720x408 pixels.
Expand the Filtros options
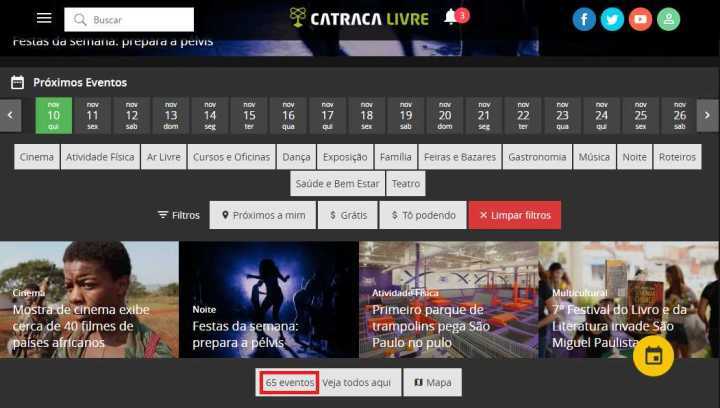(x=179, y=215)
